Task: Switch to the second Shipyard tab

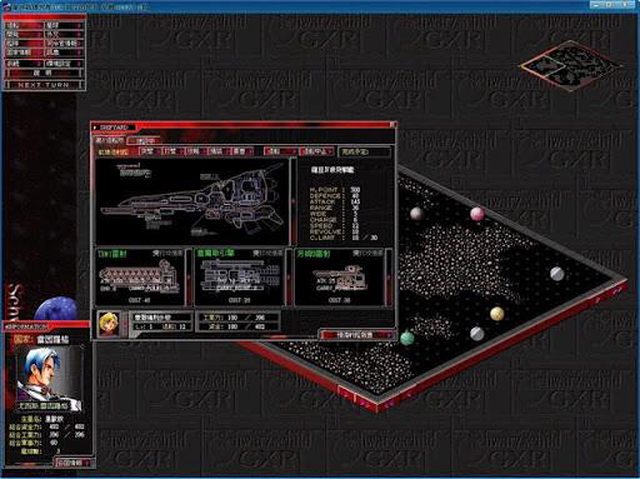Action: (146, 140)
